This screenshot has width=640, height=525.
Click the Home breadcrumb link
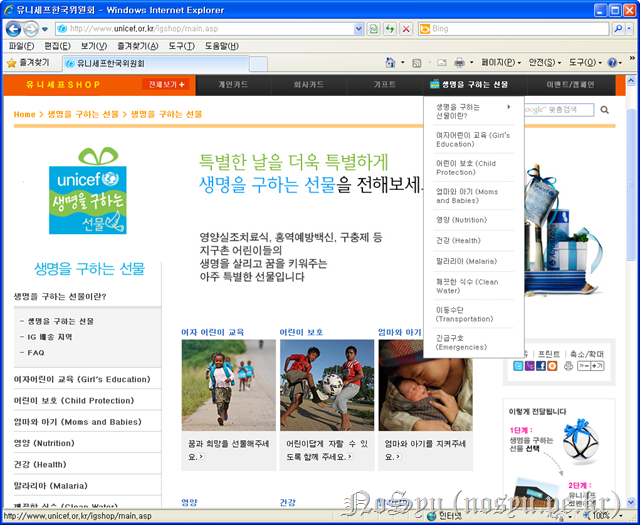pyautogui.click(x=25, y=114)
